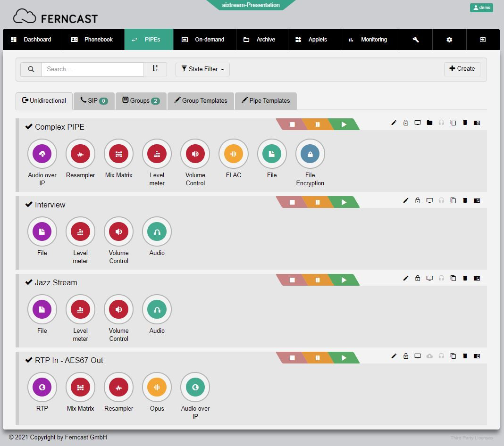
Task: Click the Create button
Action: click(462, 69)
